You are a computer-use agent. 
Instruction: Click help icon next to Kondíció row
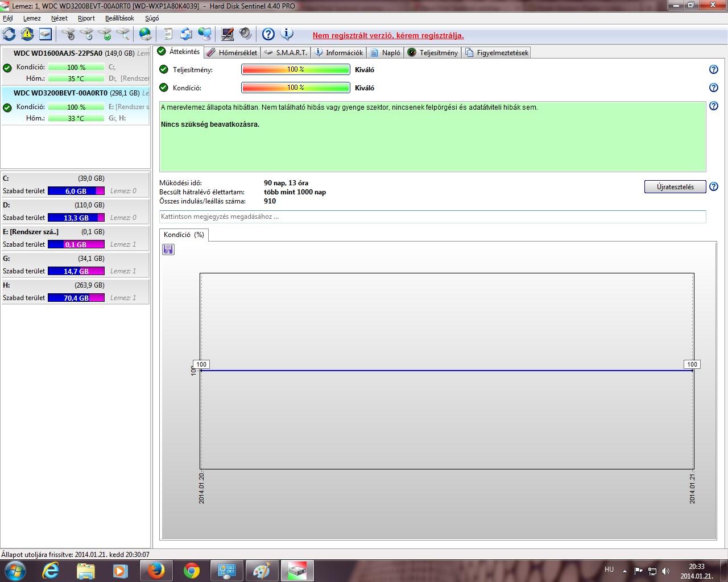(714, 88)
